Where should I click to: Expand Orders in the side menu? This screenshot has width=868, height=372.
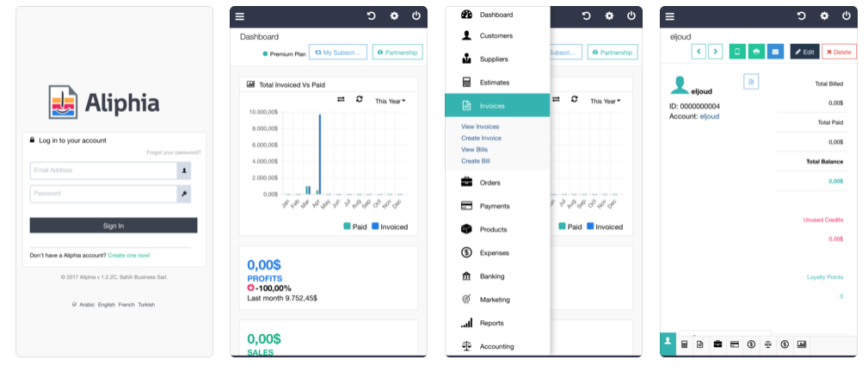pyautogui.click(x=497, y=183)
